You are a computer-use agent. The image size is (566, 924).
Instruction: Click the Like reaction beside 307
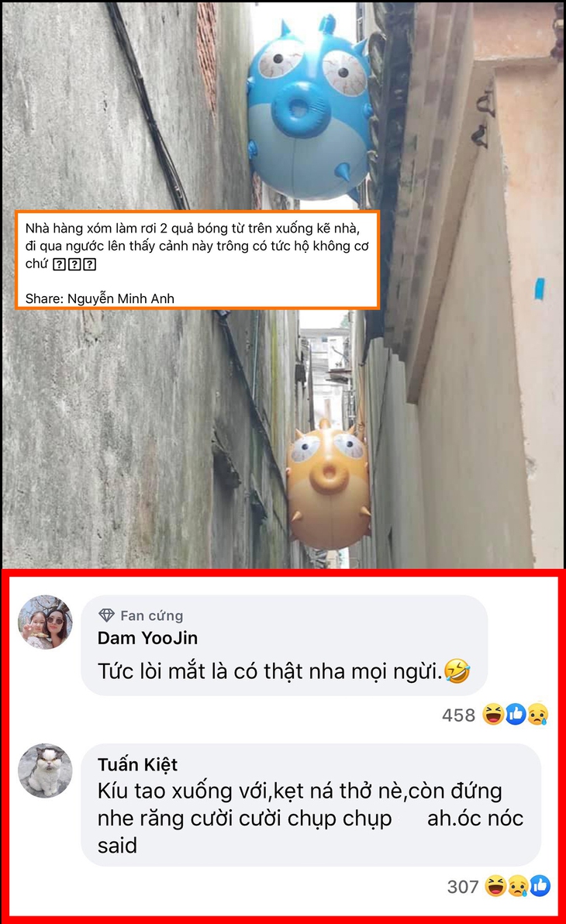pos(540,886)
